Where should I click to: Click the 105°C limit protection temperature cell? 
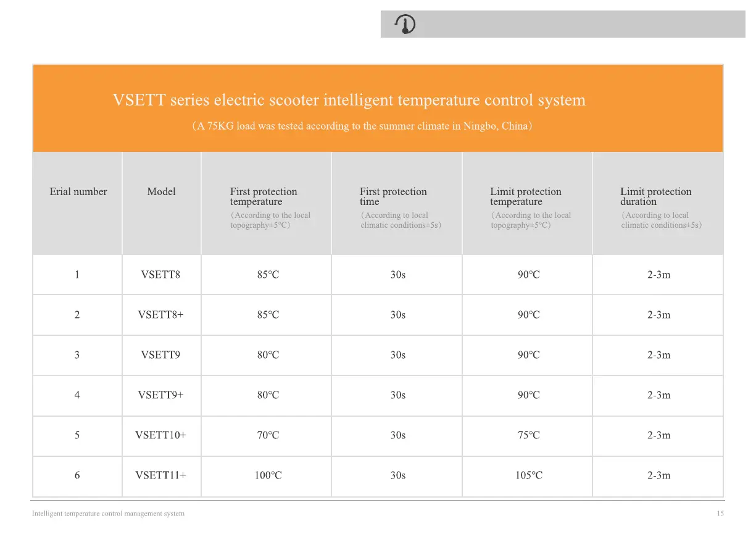tap(528, 475)
